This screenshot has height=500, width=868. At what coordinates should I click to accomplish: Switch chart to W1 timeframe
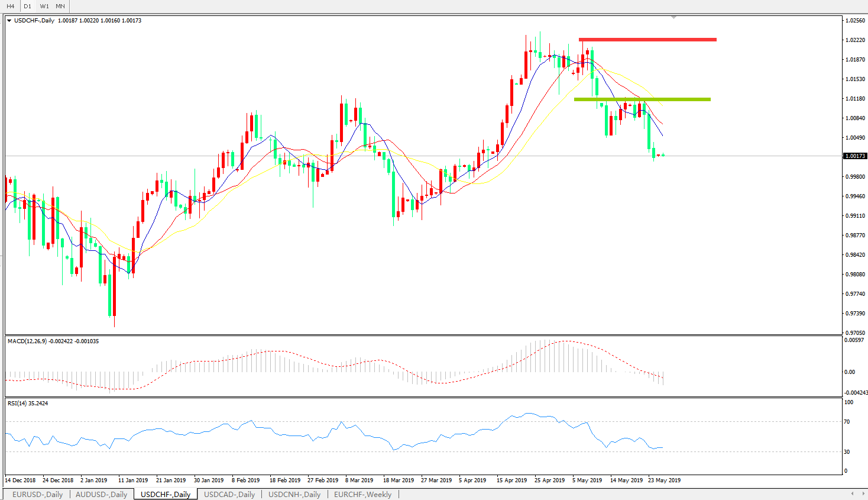(44, 6)
